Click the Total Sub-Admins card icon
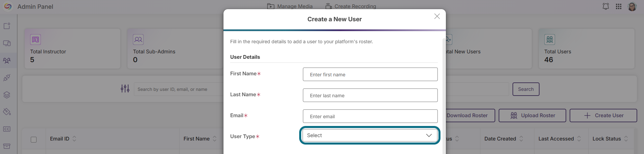The height and width of the screenshot is (154, 644). (x=138, y=40)
